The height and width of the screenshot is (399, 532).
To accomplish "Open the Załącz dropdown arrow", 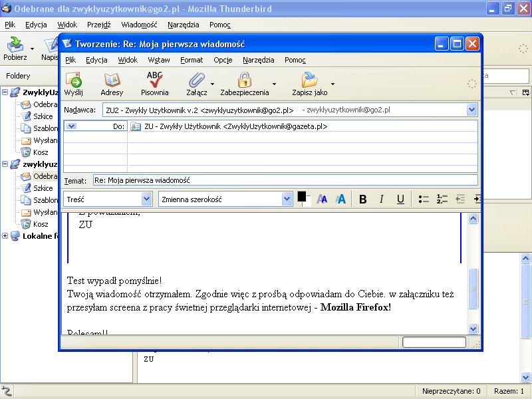I will [212, 84].
